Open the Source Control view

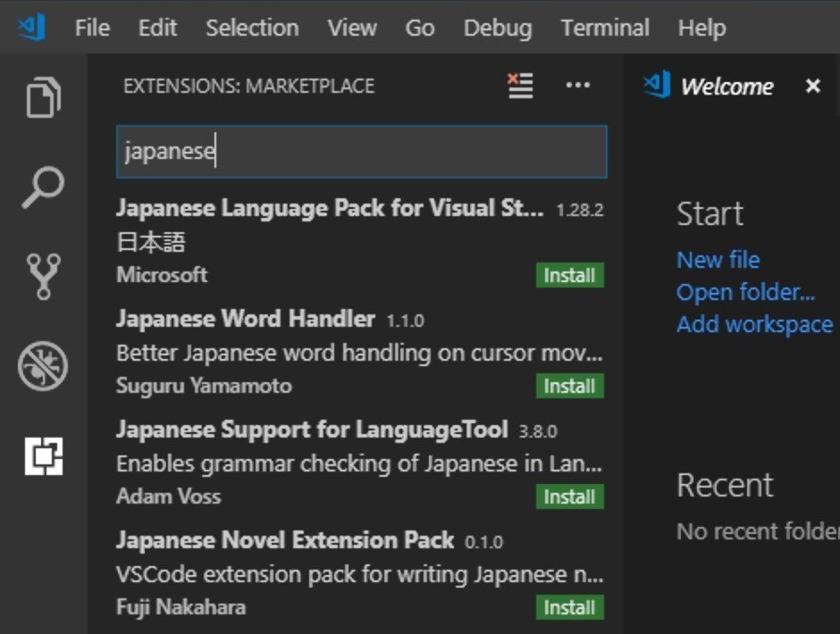click(x=44, y=276)
